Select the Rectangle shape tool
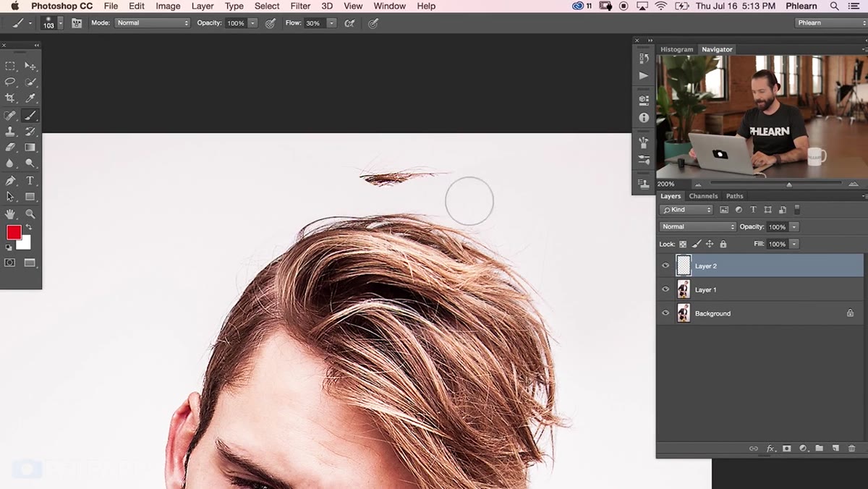868x489 pixels. click(30, 197)
